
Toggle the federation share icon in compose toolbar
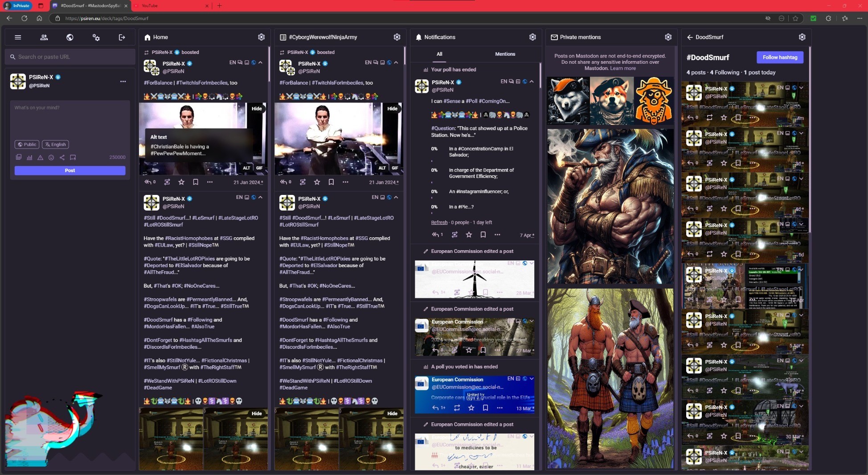pyautogui.click(x=62, y=157)
